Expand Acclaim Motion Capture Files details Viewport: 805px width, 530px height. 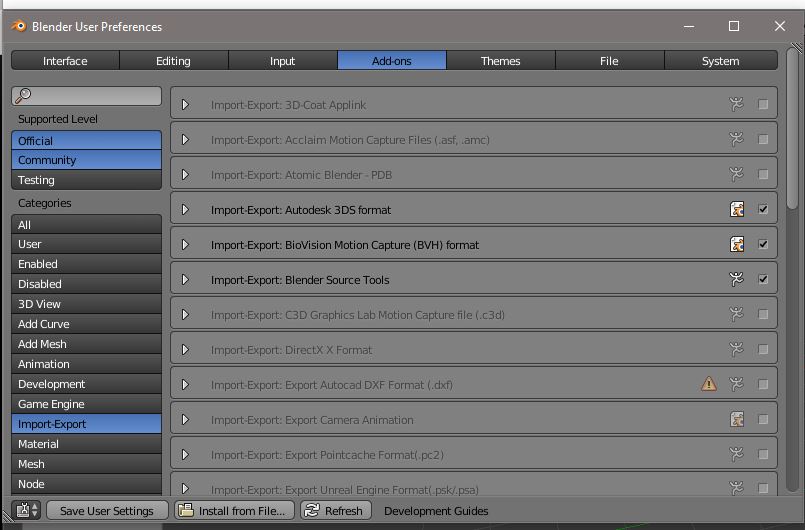click(185, 139)
